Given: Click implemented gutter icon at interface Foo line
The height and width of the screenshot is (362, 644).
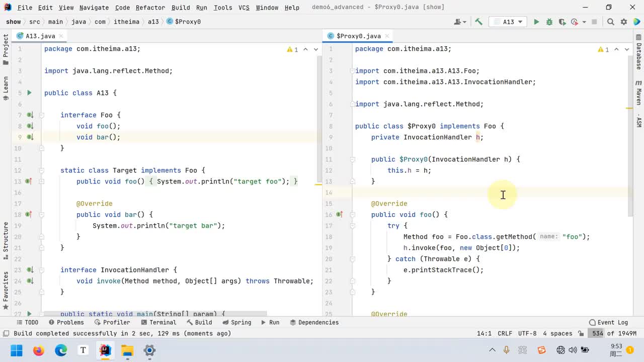Looking at the screenshot, I should 30,115.
